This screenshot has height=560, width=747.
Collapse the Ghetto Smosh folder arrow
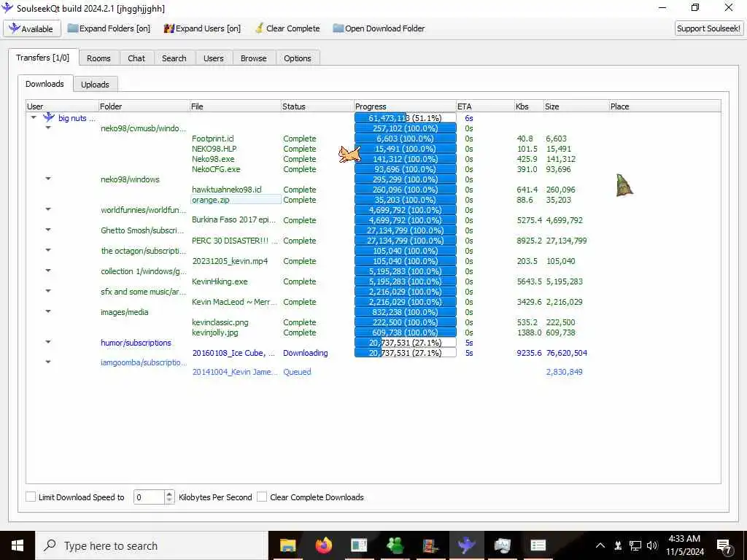[x=48, y=230]
